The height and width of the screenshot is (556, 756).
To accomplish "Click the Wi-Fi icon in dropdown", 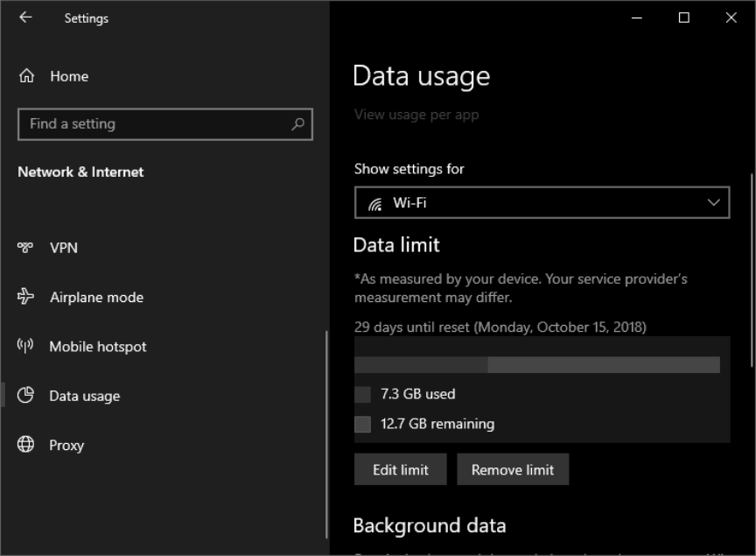I will point(375,204).
